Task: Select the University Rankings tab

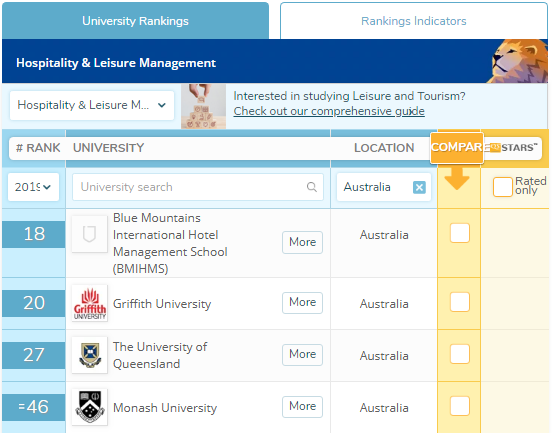Action: tap(135, 21)
